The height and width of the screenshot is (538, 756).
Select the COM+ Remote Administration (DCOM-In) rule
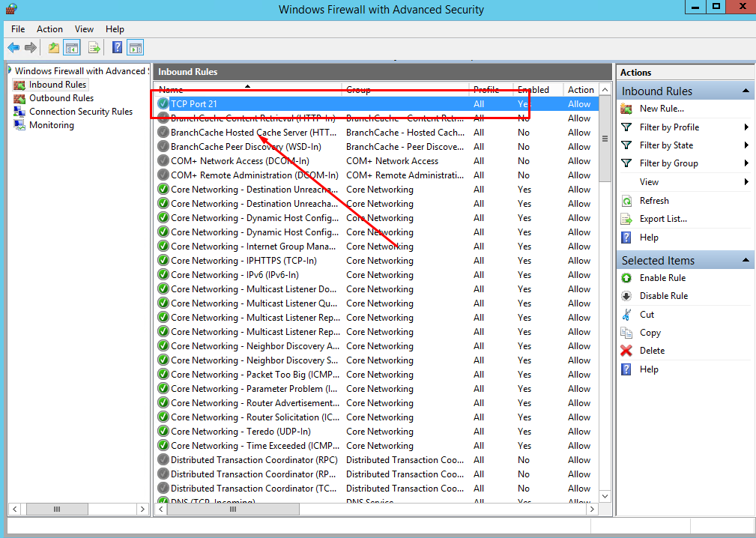[377, 175]
